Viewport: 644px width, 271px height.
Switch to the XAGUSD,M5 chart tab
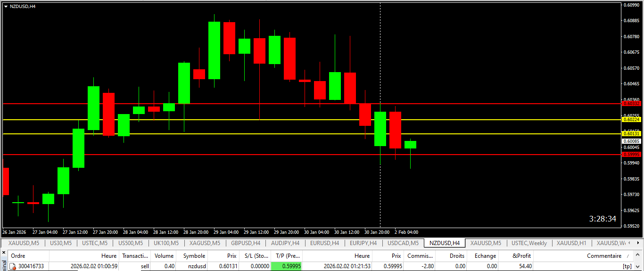(x=205, y=243)
